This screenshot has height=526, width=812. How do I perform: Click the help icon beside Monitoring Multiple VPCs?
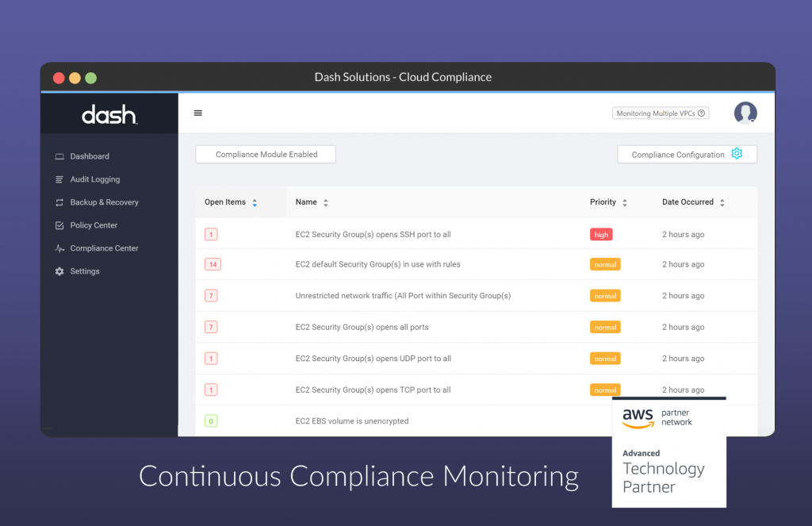coord(701,113)
